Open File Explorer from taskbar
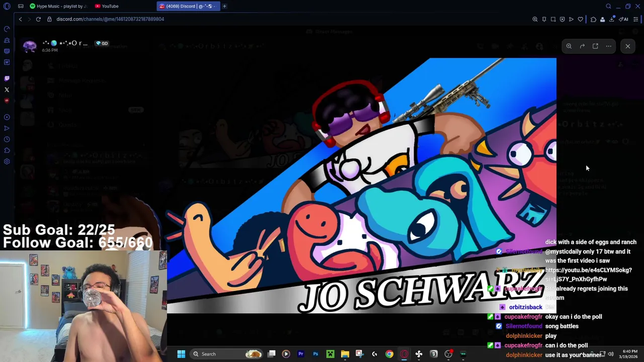 (345, 354)
